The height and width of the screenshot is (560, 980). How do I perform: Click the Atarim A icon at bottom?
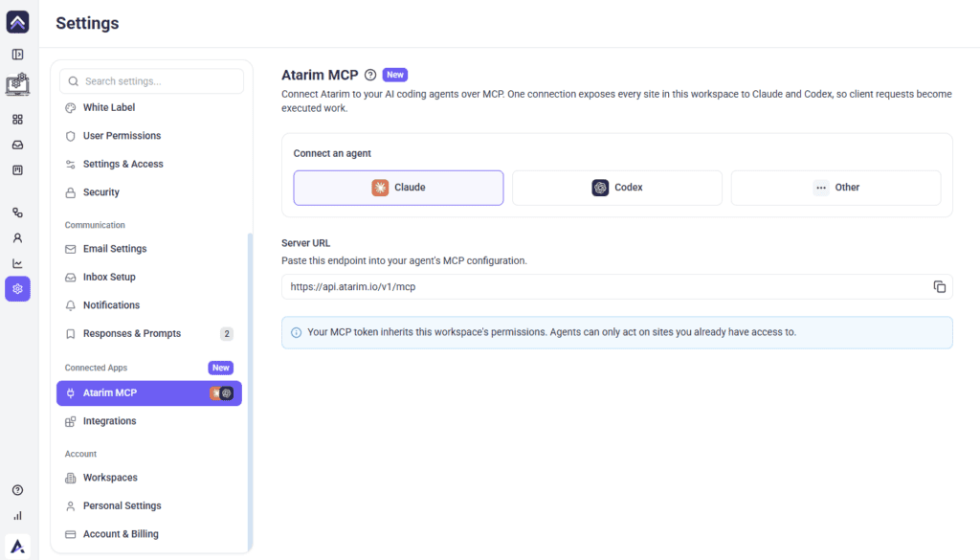[17, 547]
